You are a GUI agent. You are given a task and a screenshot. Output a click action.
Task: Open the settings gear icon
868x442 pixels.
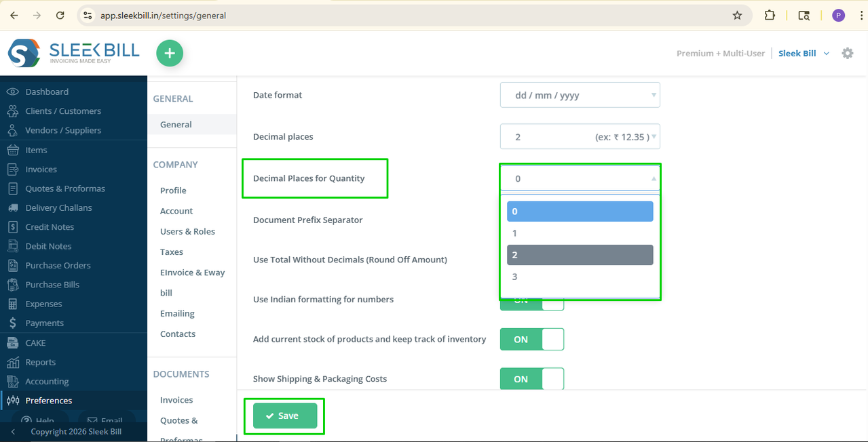[x=847, y=53]
